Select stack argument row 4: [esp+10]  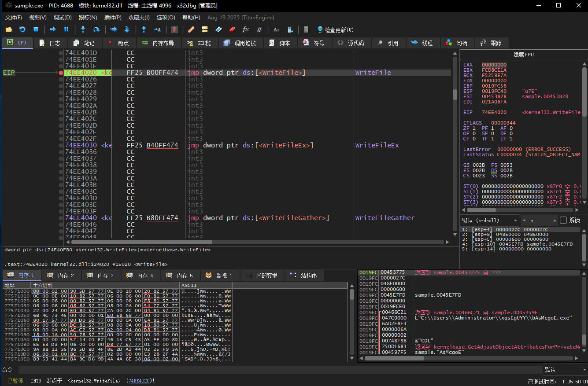tap(520, 244)
